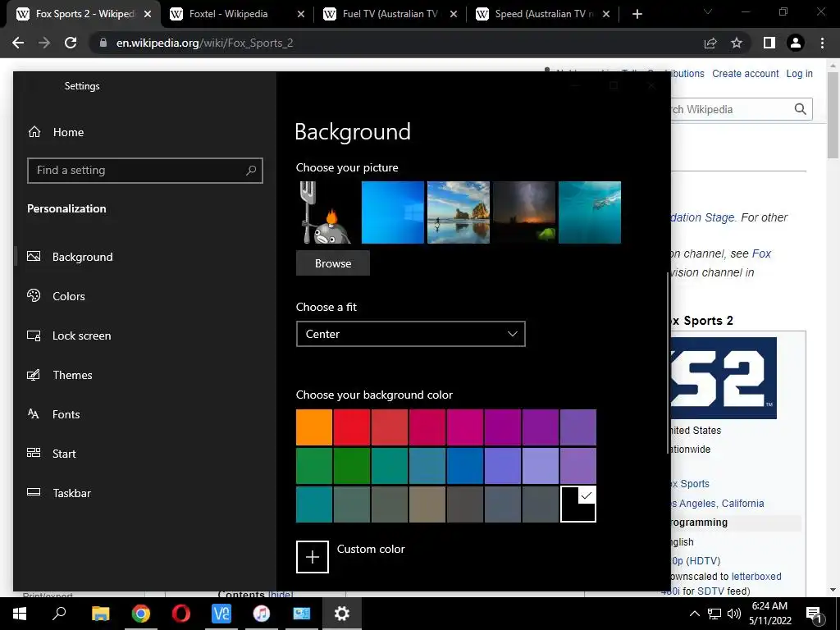Image resolution: width=840 pixels, height=630 pixels.
Task: Open Windows Start menu
Action: (x=20, y=614)
